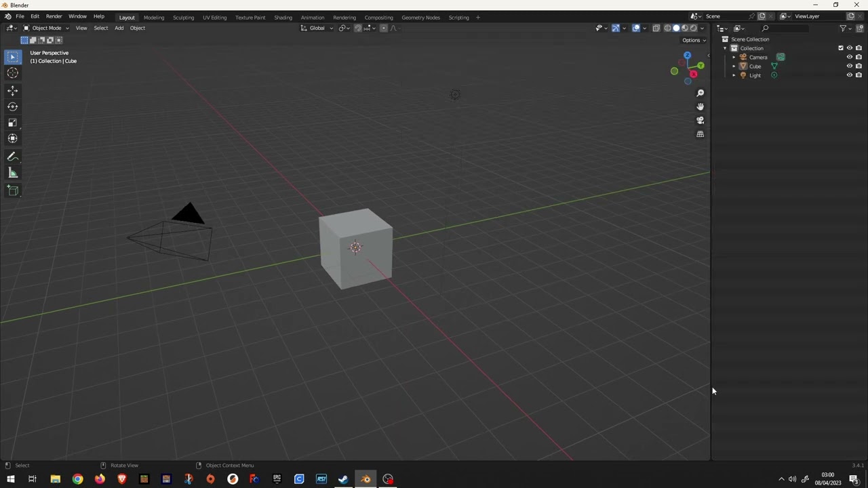
Task: Open outliner display mode dropdown
Action: [x=740, y=28]
